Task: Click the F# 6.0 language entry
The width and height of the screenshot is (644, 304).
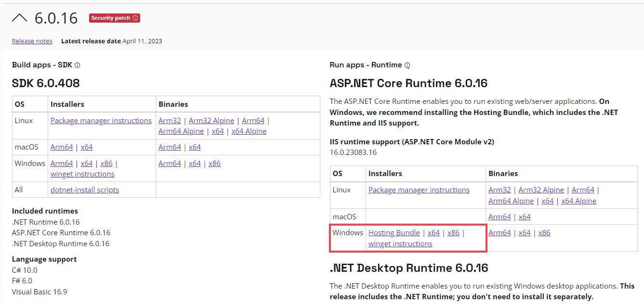Action: point(22,281)
